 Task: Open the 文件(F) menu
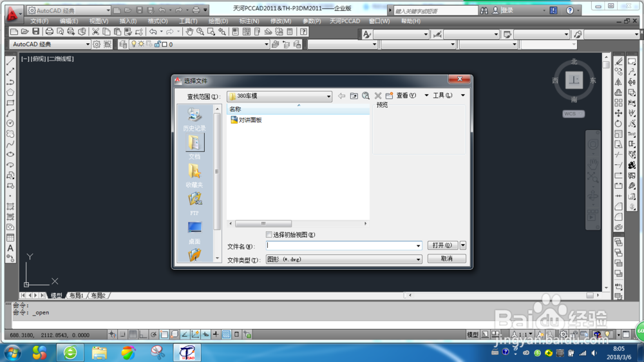pyautogui.click(x=39, y=21)
